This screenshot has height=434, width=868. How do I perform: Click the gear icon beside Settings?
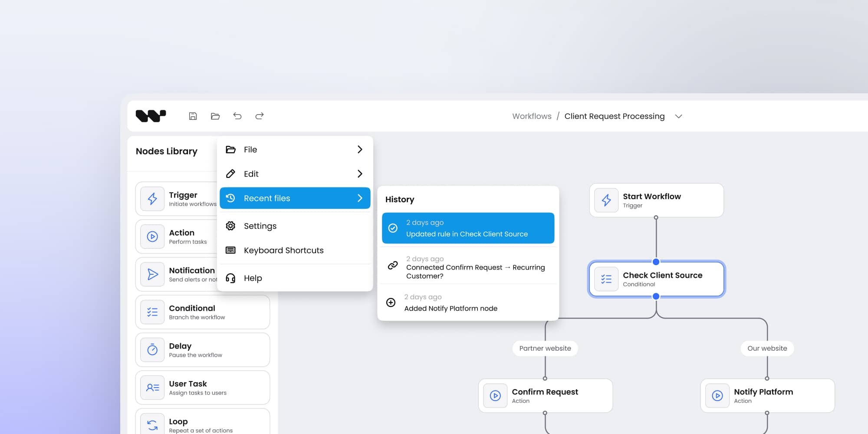pyautogui.click(x=230, y=226)
